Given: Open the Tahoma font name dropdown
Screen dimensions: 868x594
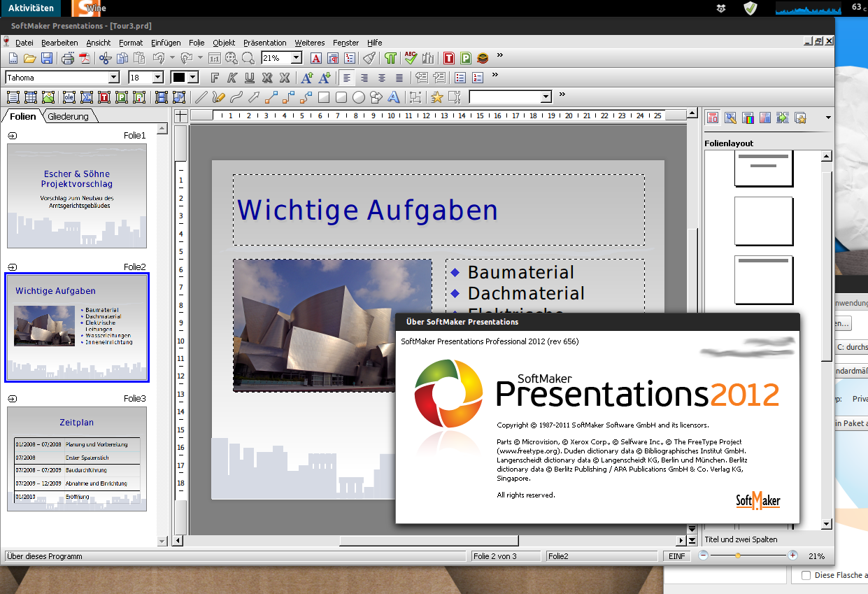Looking at the screenshot, I should [115, 78].
